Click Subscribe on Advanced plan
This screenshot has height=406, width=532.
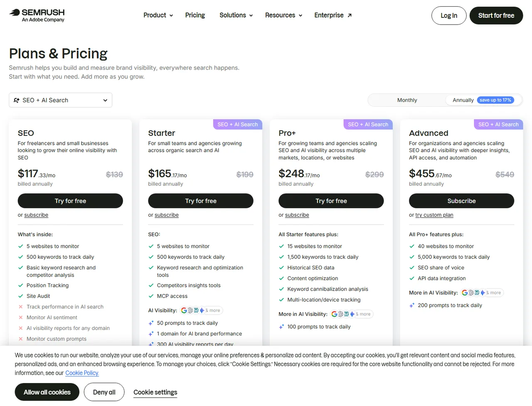click(461, 201)
